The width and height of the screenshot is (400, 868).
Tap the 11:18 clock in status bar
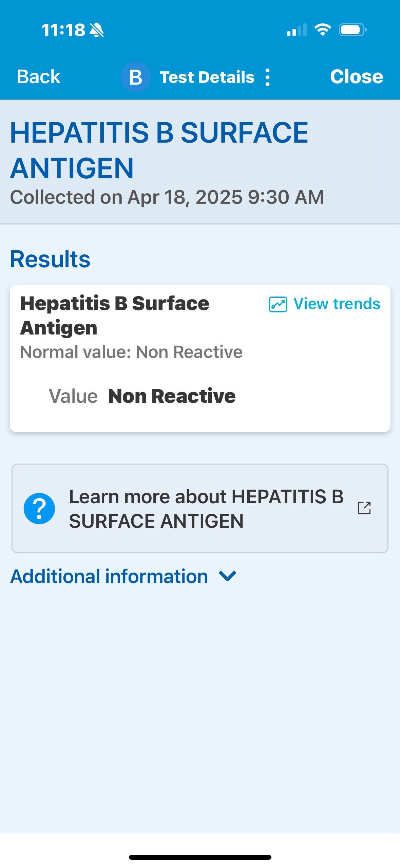click(63, 30)
